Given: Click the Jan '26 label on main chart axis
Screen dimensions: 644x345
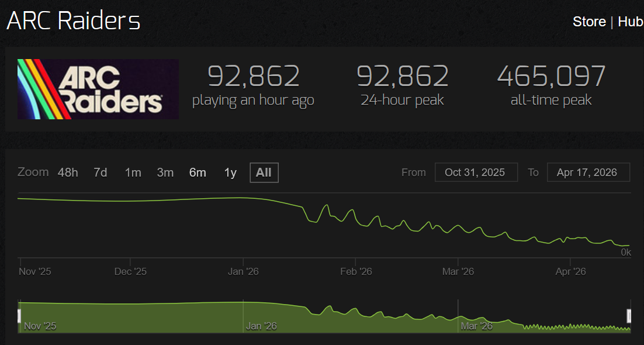Looking at the screenshot, I should coord(244,271).
